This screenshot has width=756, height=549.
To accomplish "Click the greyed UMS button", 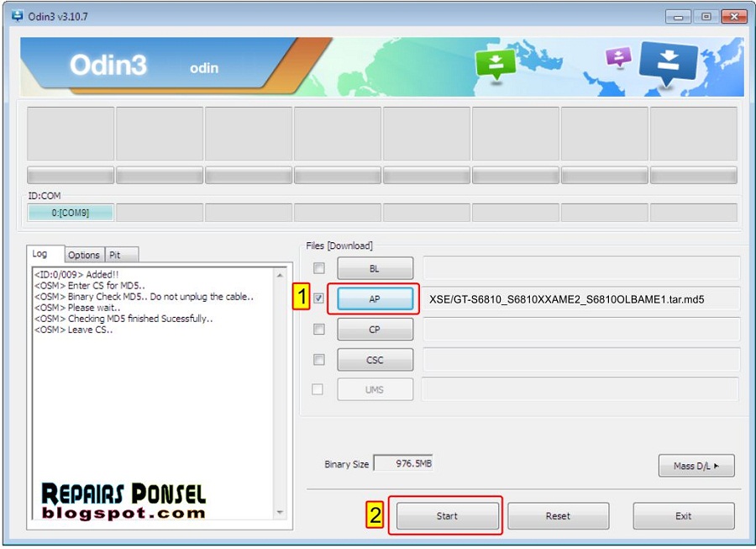I will pos(375,390).
